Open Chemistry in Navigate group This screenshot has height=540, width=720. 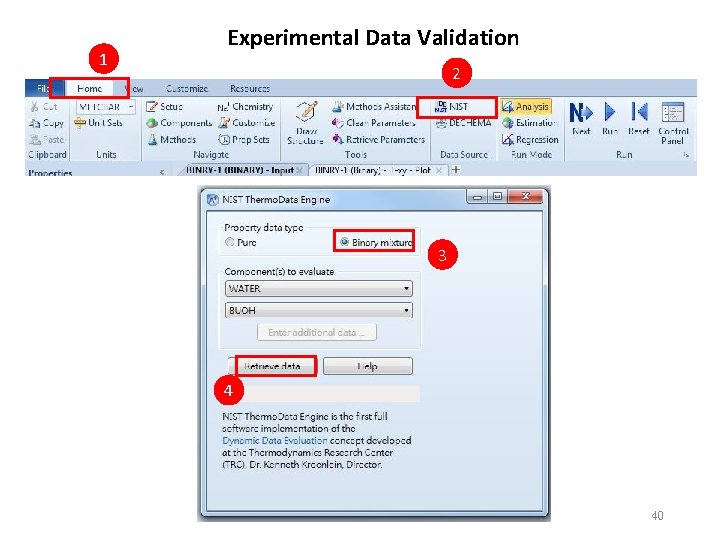coord(245,107)
